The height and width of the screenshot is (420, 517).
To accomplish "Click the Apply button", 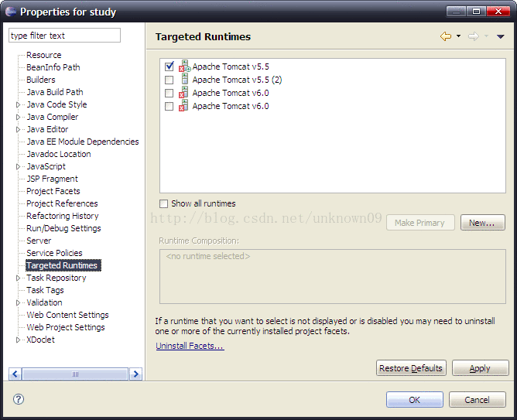I will [481, 368].
